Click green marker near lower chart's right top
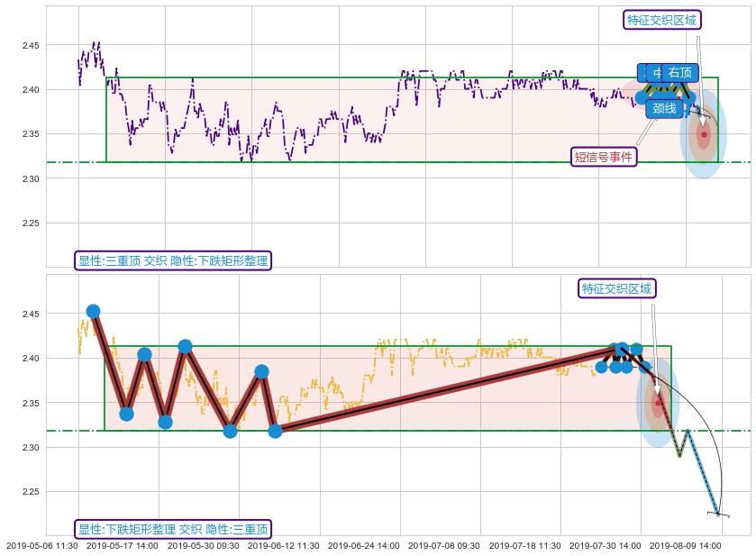This screenshot has width=756, height=556. [x=637, y=349]
